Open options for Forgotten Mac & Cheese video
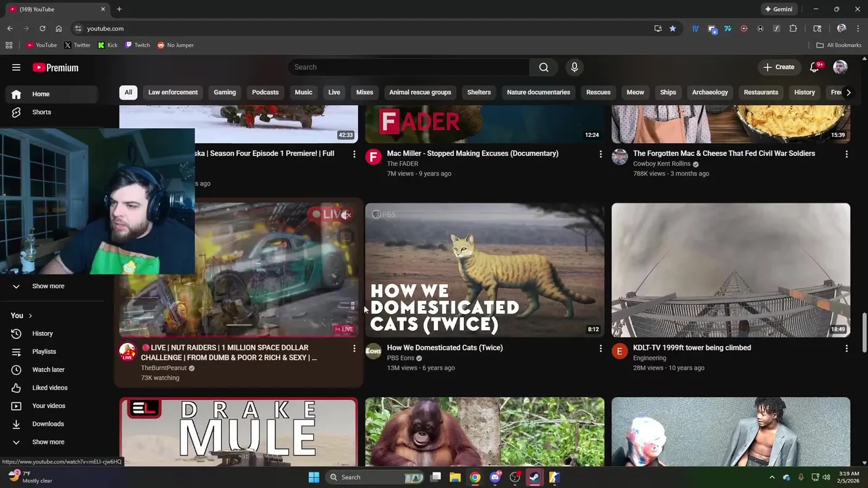868x488 pixels. point(846,155)
